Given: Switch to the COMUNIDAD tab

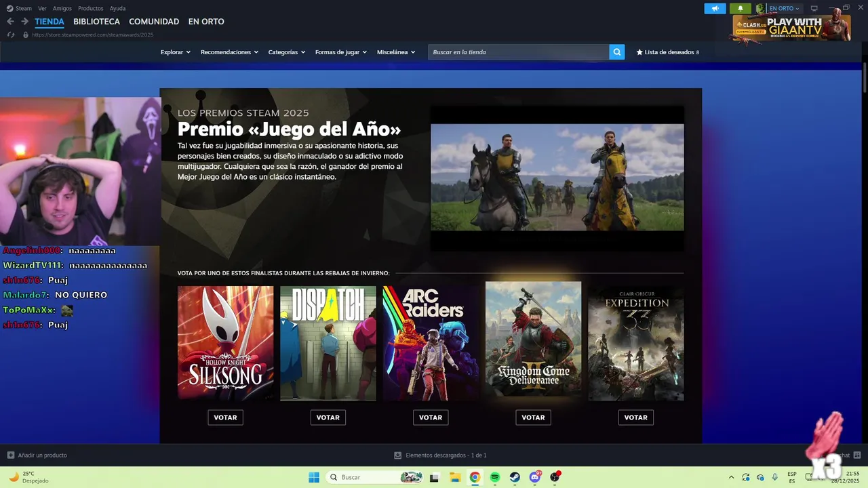Looking at the screenshot, I should tap(154, 22).
